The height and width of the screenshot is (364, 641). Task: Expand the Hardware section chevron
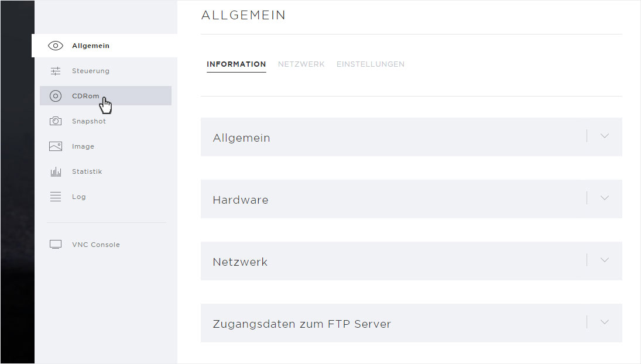(605, 198)
